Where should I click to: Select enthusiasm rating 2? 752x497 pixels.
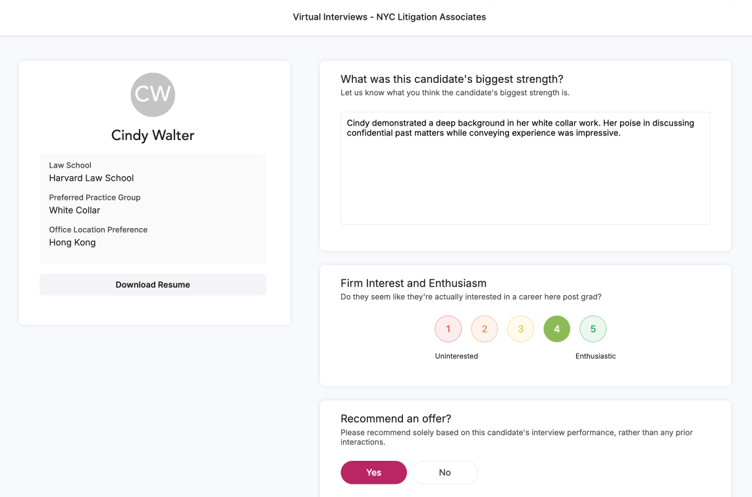tap(484, 329)
